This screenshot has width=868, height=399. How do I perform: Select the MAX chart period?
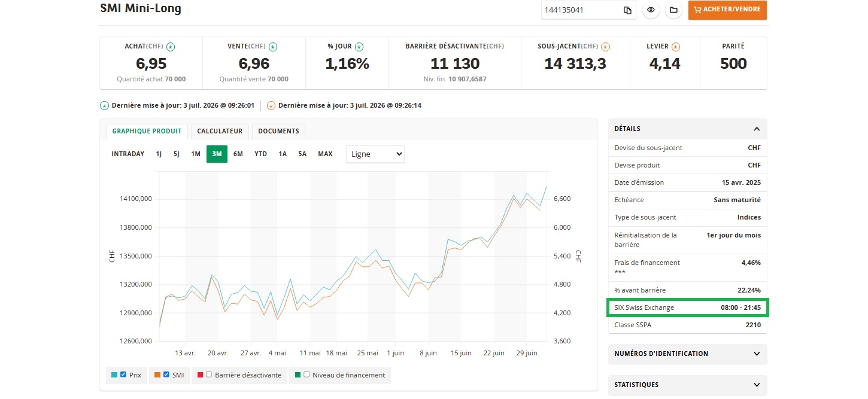pyautogui.click(x=325, y=154)
